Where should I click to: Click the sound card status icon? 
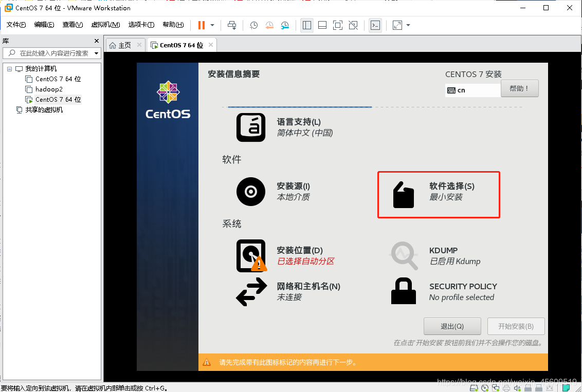517,388
